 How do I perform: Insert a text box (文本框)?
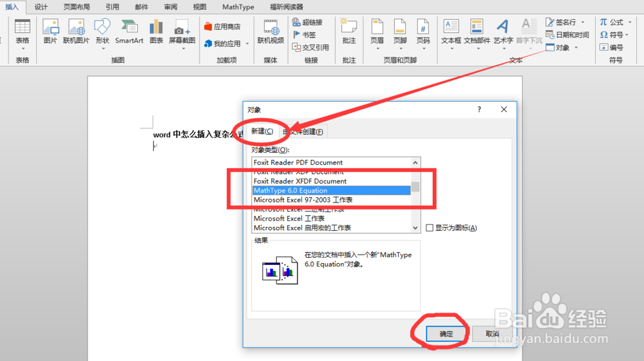451,34
